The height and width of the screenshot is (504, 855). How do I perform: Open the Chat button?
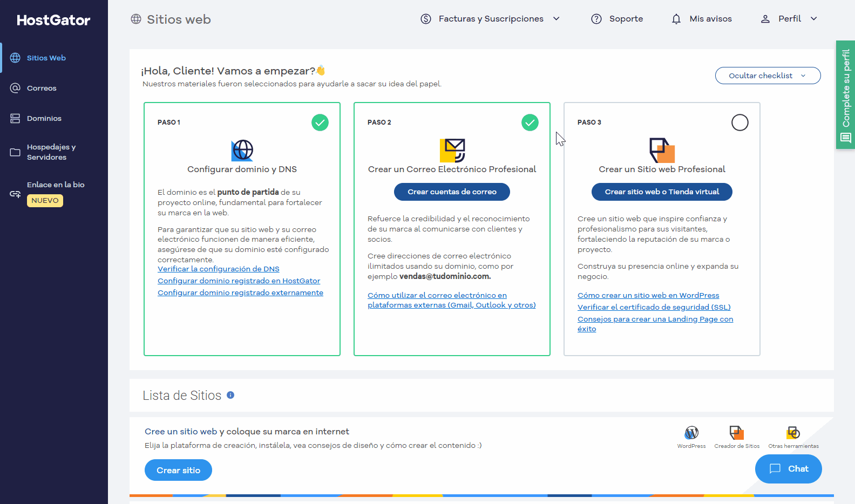click(788, 469)
